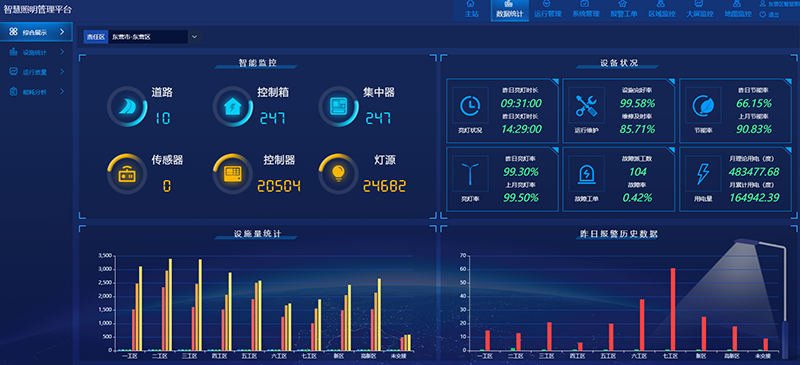The height and width of the screenshot is (365, 800).
Task: Click the 传感器 sensor icon
Action: pos(127,174)
